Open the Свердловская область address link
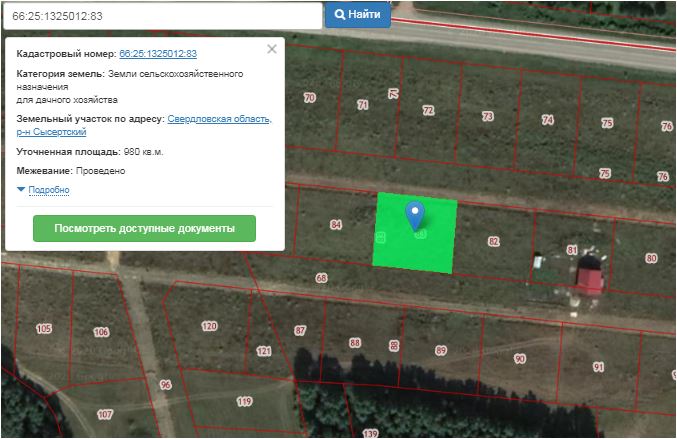Image resolution: width=677 pixels, height=439 pixels. [218, 119]
